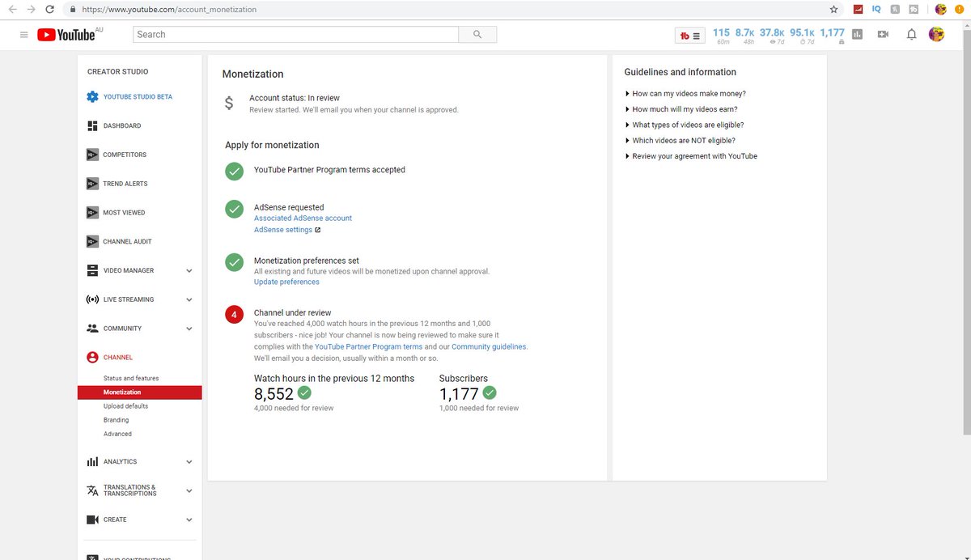The height and width of the screenshot is (560, 971).
Task: Click the Most Viewed icon
Action: (x=92, y=213)
